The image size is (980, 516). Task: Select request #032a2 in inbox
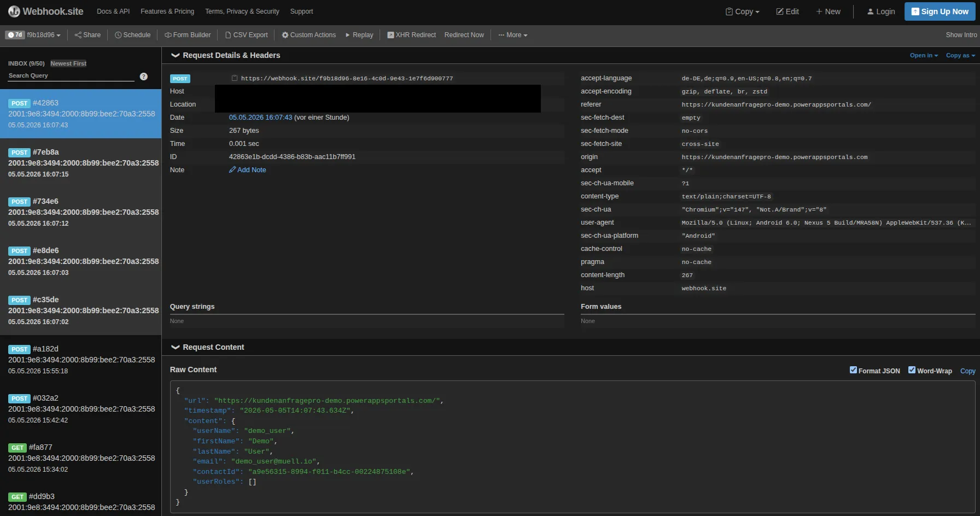point(81,409)
